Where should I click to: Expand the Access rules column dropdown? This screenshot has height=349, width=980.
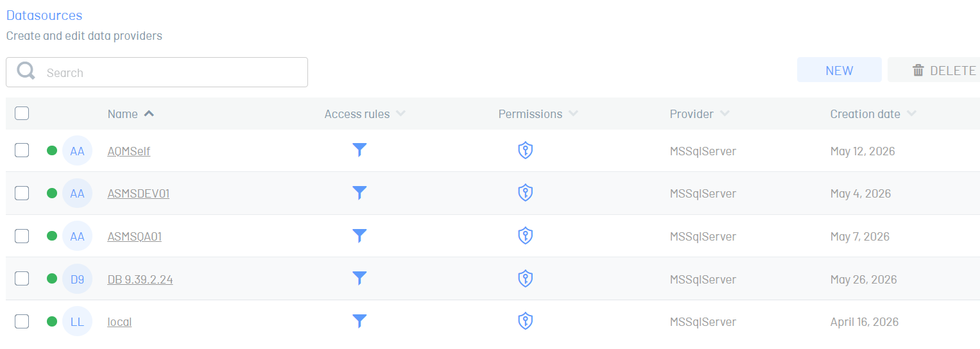(x=400, y=114)
